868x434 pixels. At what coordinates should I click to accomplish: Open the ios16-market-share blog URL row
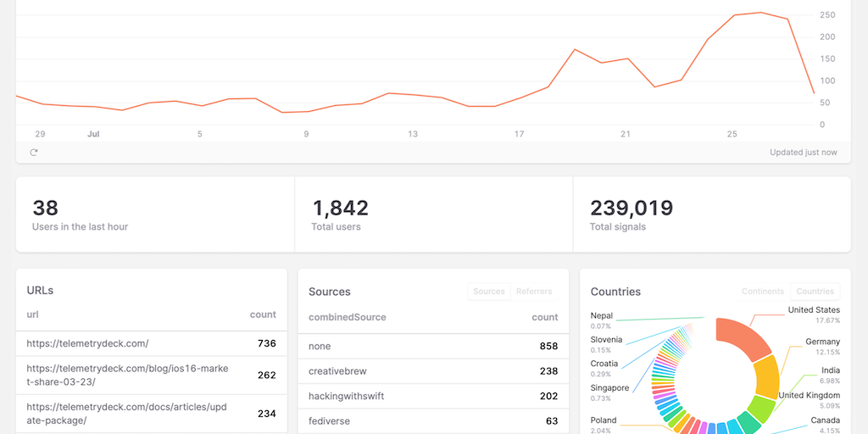(x=151, y=375)
